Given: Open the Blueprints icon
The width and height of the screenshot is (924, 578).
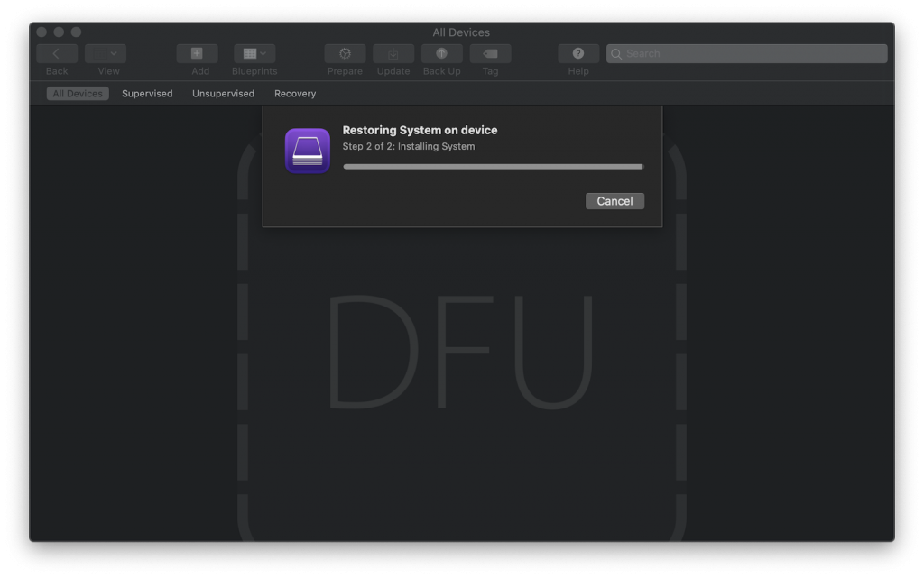Looking at the screenshot, I should click(x=248, y=53).
